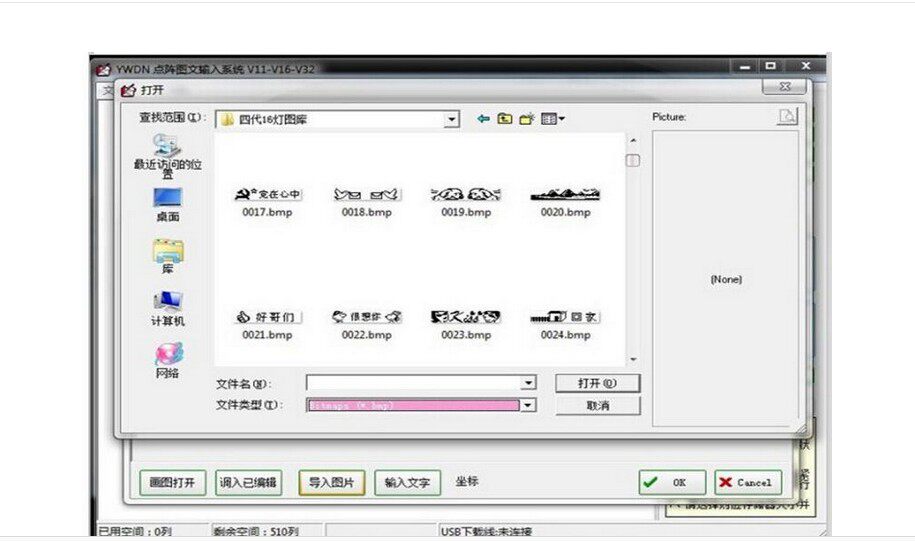The height and width of the screenshot is (541, 915).
Task: Click the Open (打开) button
Action: 598,383
